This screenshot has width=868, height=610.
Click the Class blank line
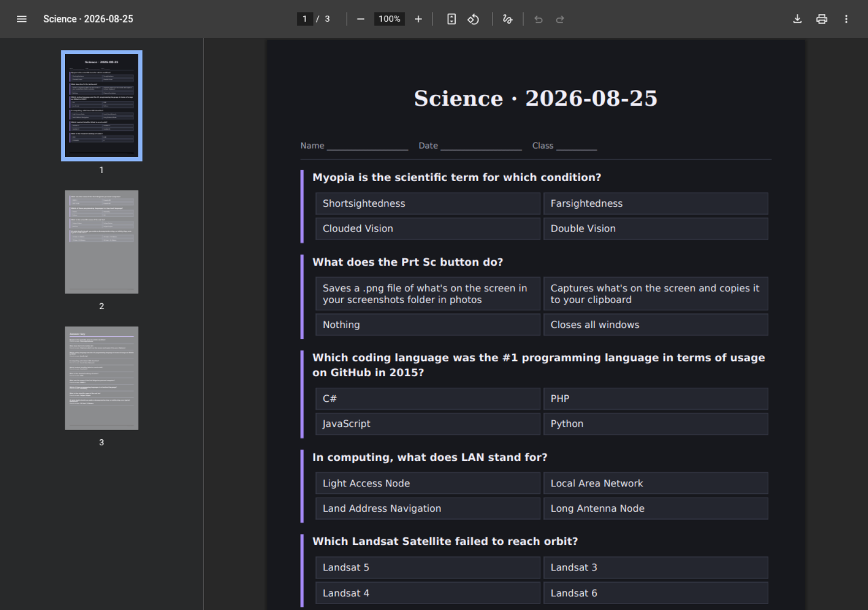tap(577, 146)
